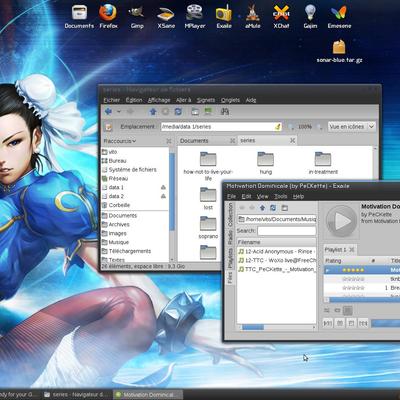Reload the folder in file manager
This screenshot has width=400, height=400.
(178, 111)
